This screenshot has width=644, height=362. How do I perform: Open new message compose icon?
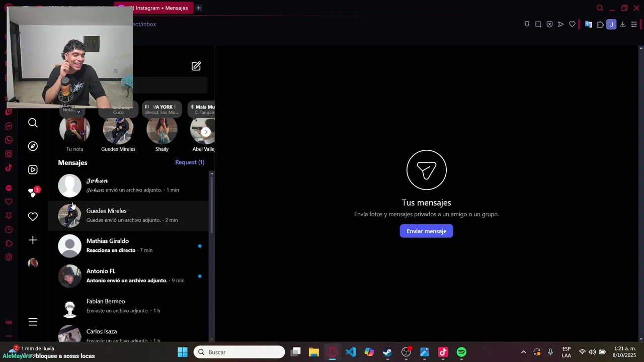196,66
